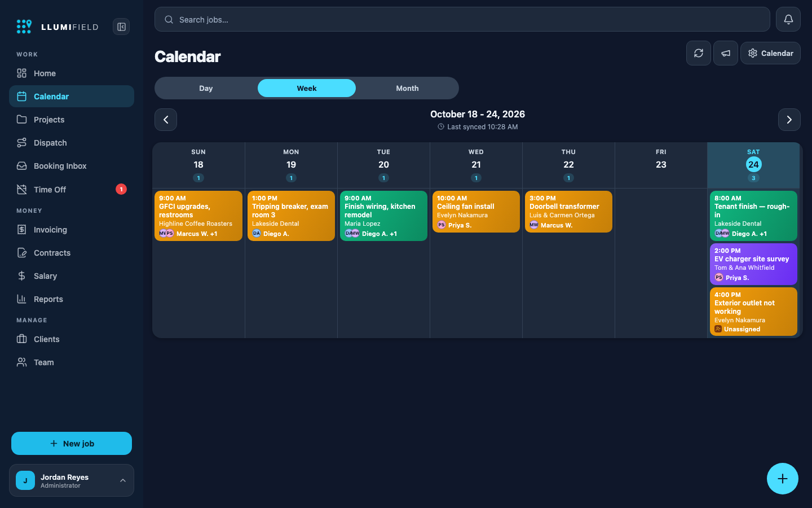The image size is (812, 508).
Task: Click the megaphone announcements icon
Action: [x=726, y=53]
